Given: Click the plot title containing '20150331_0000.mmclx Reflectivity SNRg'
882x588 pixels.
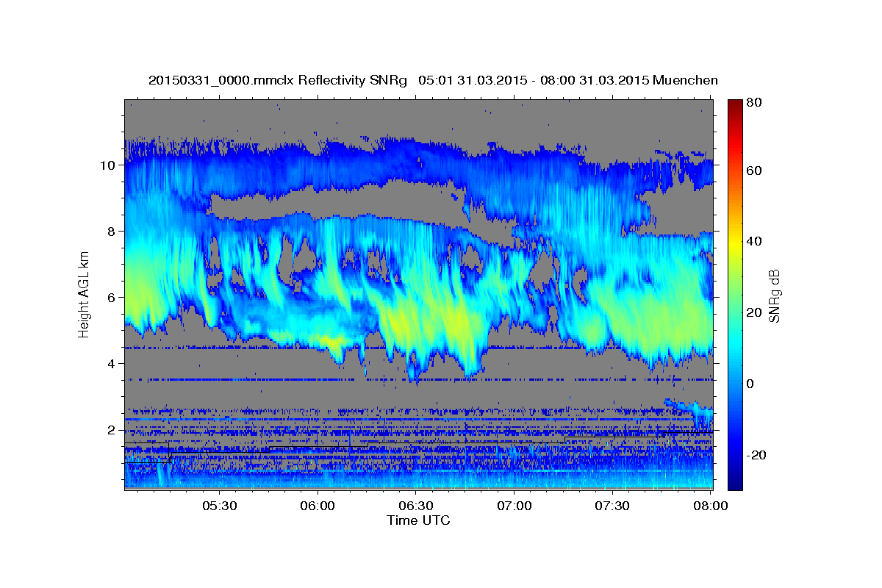Looking at the screenshot, I should coord(433,80).
